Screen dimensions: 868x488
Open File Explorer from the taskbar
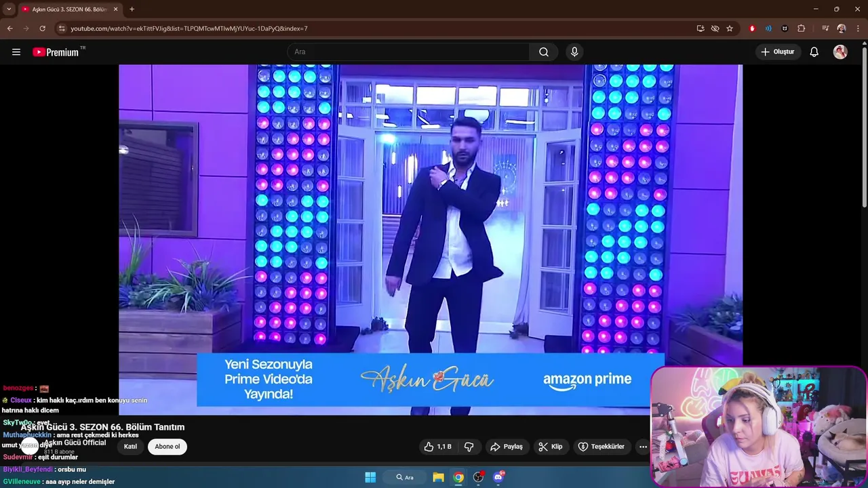[x=439, y=477]
